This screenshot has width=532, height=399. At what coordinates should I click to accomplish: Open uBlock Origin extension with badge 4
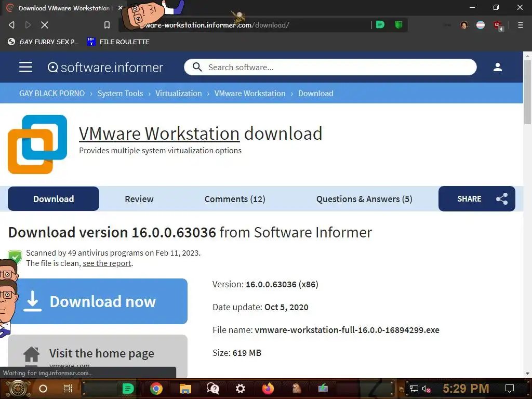[x=498, y=25]
